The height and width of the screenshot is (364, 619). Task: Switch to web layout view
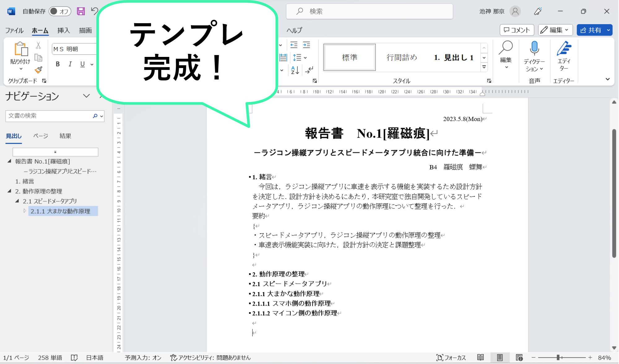pyautogui.click(x=519, y=358)
